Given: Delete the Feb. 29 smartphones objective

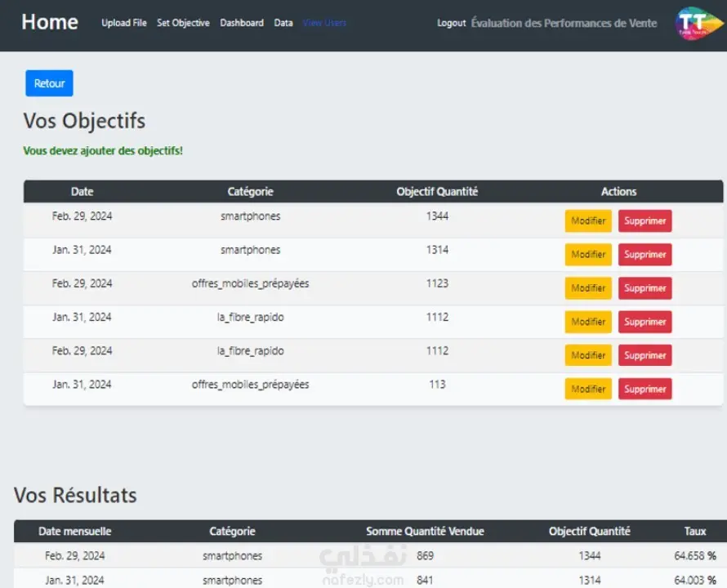Looking at the screenshot, I should [644, 220].
